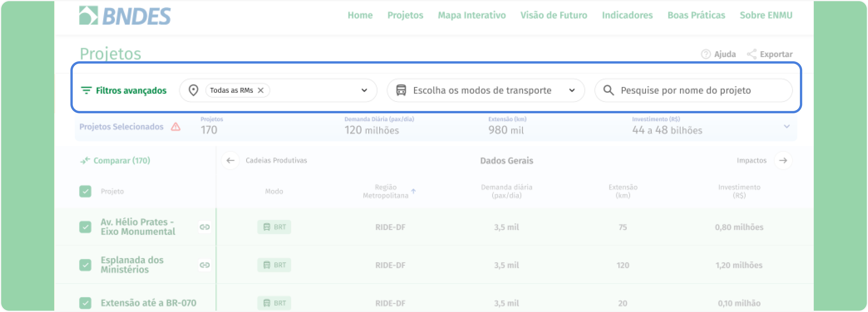Click the Projetos page title
This screenshot has width=868, height=312.
[110, 54]
